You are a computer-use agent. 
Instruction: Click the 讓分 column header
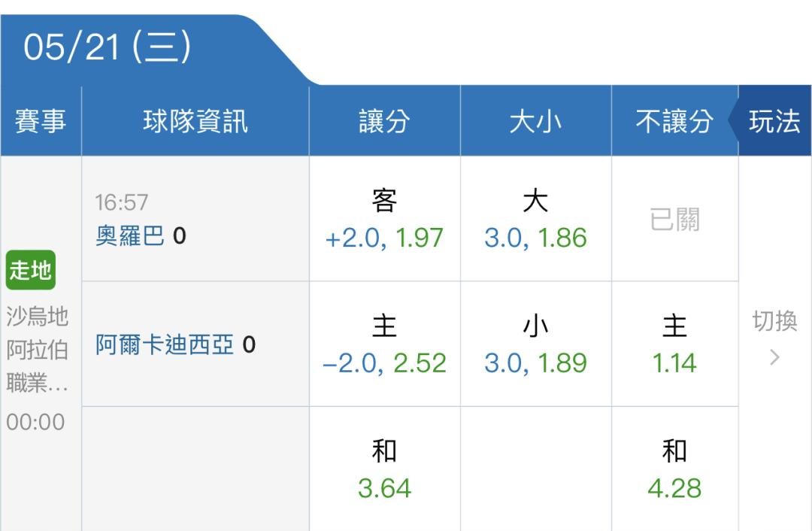[384, 121]
